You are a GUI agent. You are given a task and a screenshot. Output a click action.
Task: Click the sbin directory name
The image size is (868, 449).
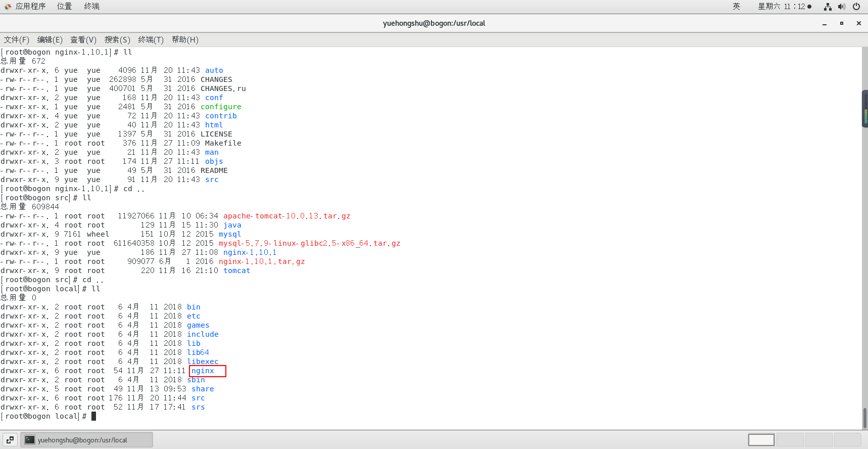(x=196, y=380)
